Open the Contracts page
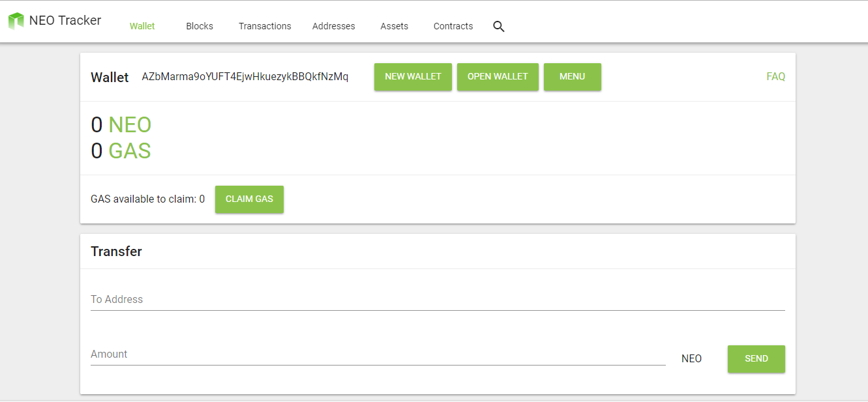Viewport: 868px width, 402px height. (x=453, y=26)
